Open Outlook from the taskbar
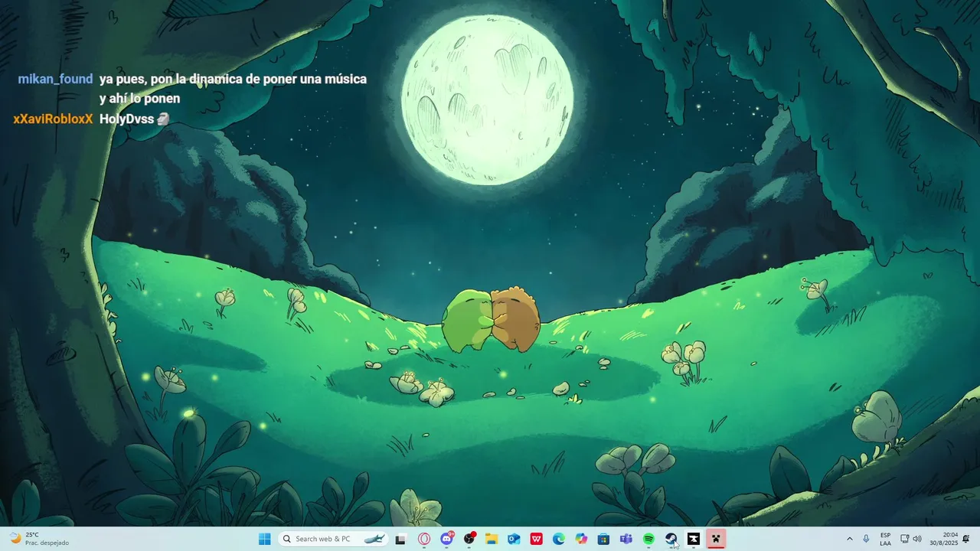Screen dimensions: 980x551 (514, 539)
